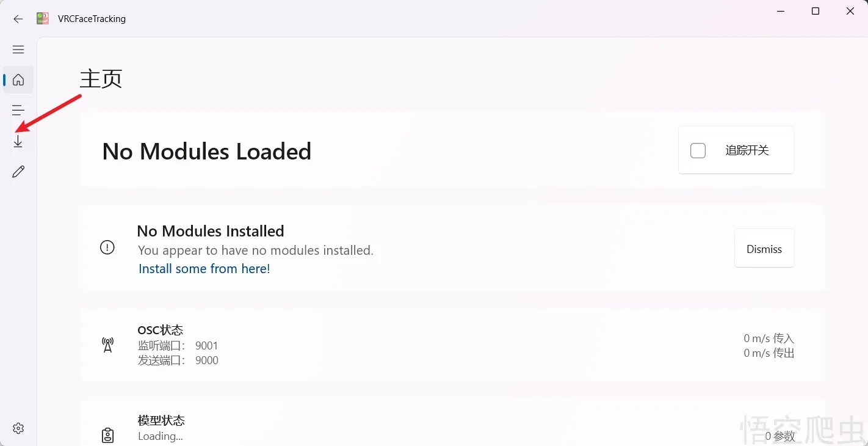Click the 'No Modules Loaded' heading
The image size is (868, 446).
(x=207, y=152)
